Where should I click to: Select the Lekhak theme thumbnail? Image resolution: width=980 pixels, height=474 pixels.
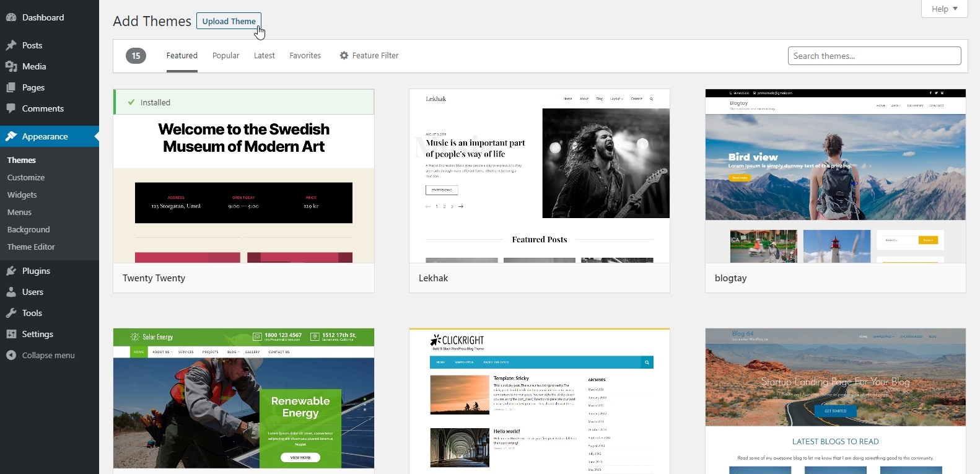pos(539,176)
